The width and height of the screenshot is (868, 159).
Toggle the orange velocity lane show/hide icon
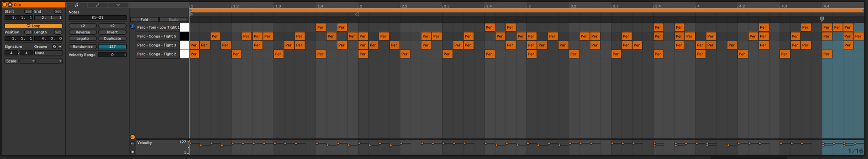132,137
